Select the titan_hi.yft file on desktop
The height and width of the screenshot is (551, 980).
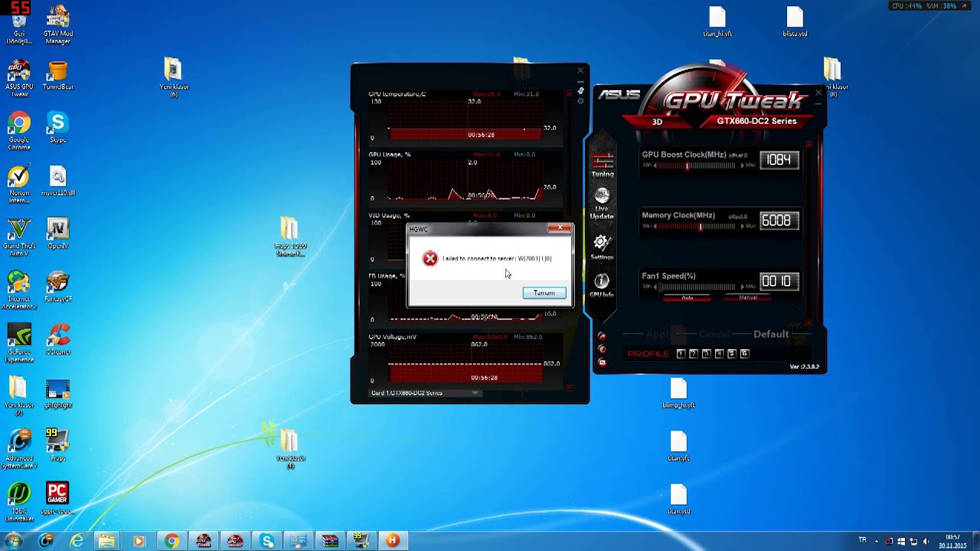point(717,21)
